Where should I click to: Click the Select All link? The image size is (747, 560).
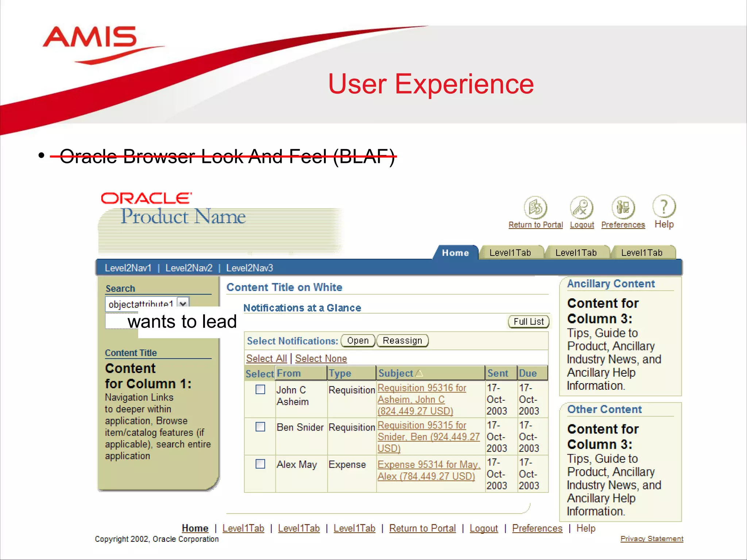[x=267, y=358]
